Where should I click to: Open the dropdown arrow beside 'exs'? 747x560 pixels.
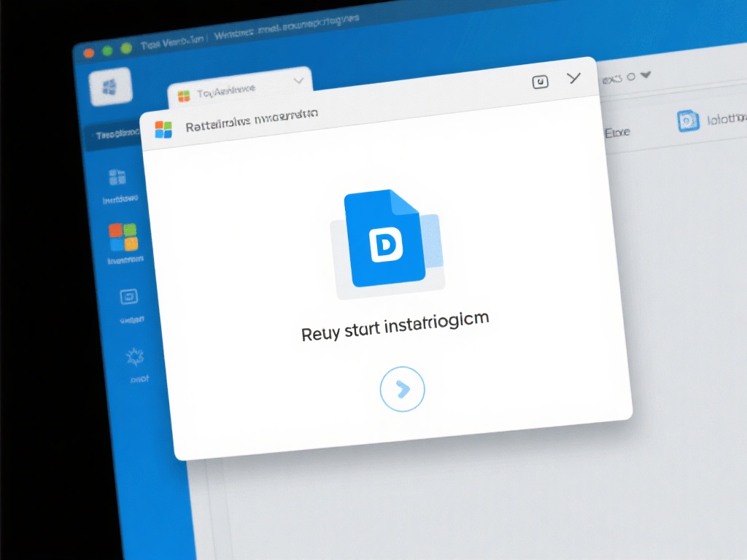point(645,75)
